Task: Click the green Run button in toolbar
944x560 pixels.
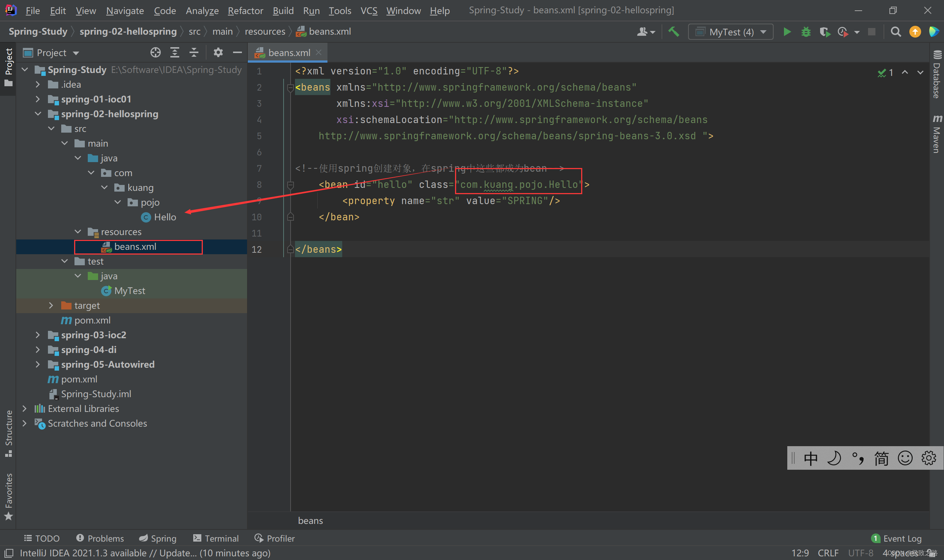Action: coord(786,31)
